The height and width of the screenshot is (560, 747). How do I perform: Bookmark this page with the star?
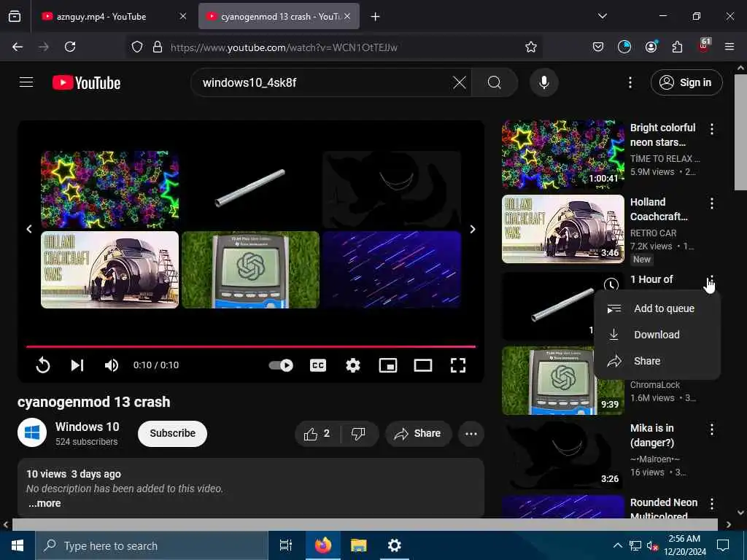point(531,47)
